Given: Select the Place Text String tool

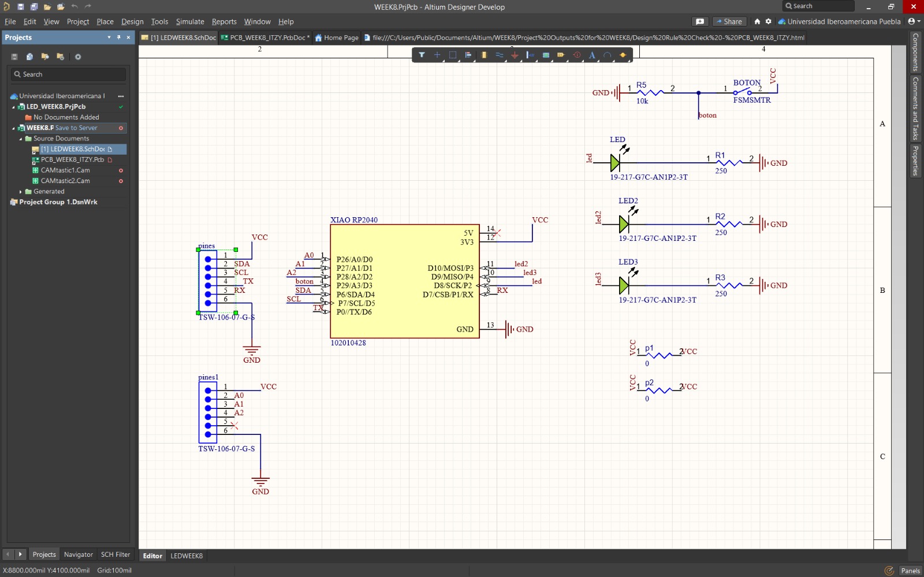Looking at the screenshot, I should [592, 55].
